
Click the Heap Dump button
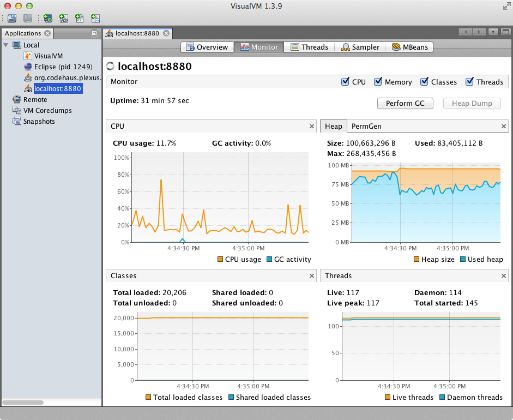click(x=472, y=104)
